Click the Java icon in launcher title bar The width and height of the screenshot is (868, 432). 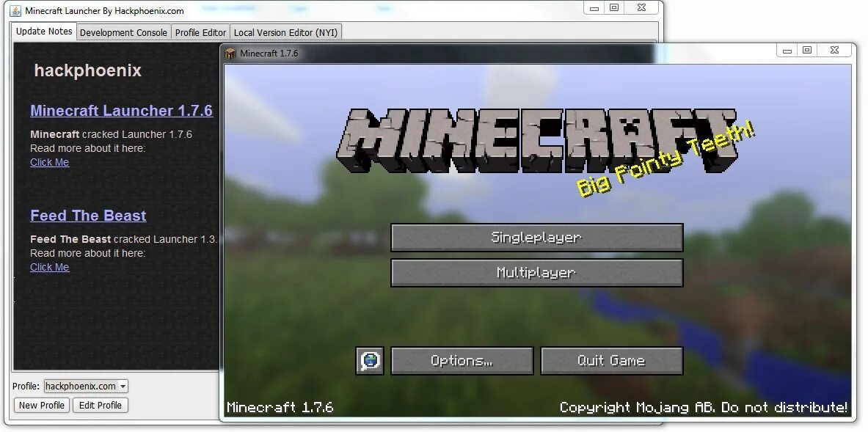(x=15, y=11)
